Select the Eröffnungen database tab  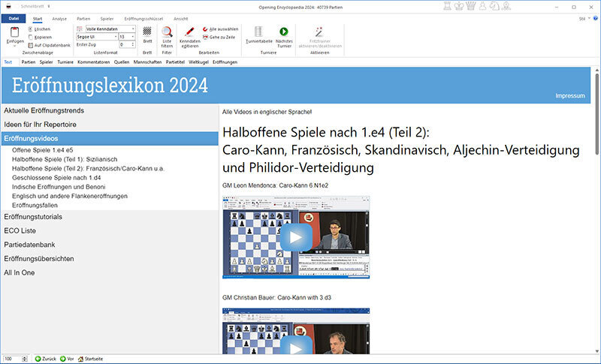pyautogui.click(x=225, y=62)
